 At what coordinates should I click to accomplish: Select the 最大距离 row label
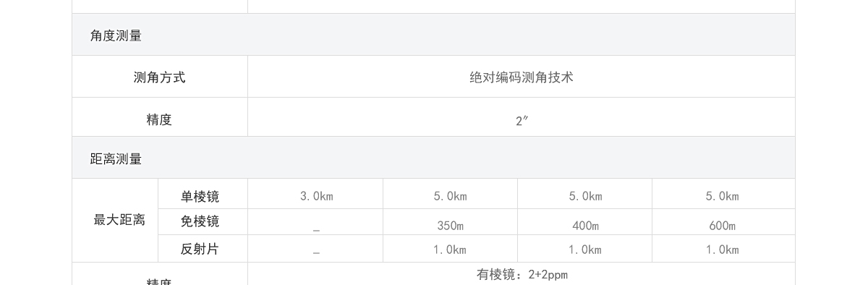(119, 220)
